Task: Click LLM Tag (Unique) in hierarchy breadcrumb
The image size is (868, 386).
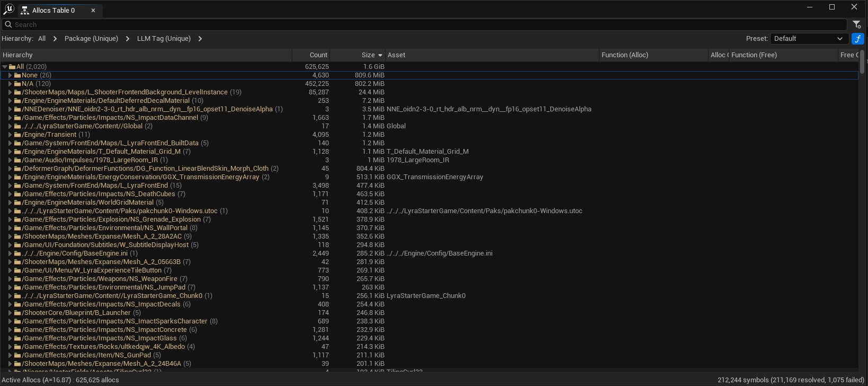Action: [x=164, y=39]
